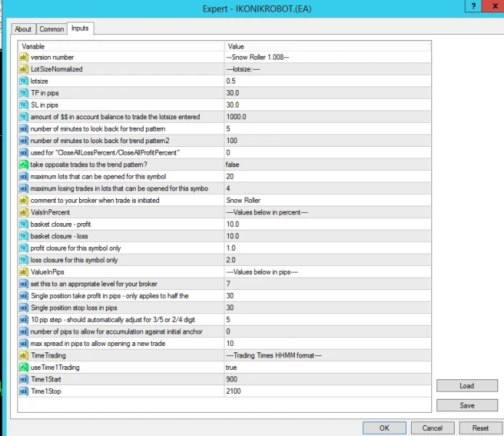Viewport: 504px width, 436px height.
Task: Click the Reset button
Action: pos(480,428)
